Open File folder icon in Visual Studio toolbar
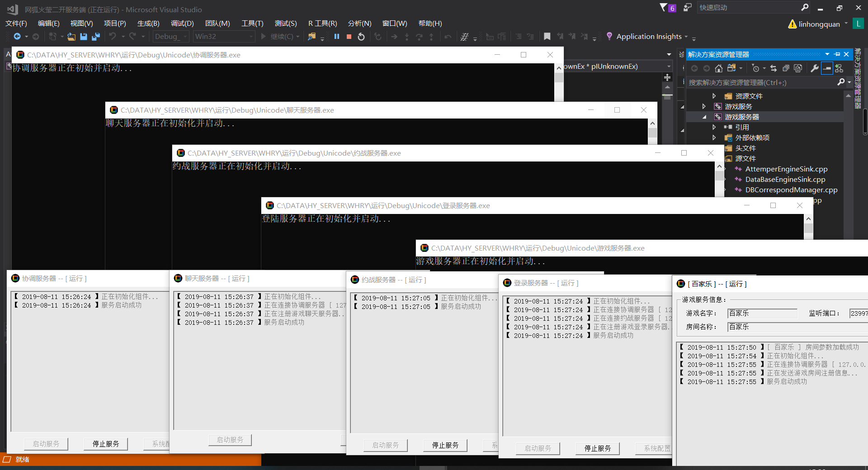This screenshot has height=470, width=868. [x=71, y=37]
